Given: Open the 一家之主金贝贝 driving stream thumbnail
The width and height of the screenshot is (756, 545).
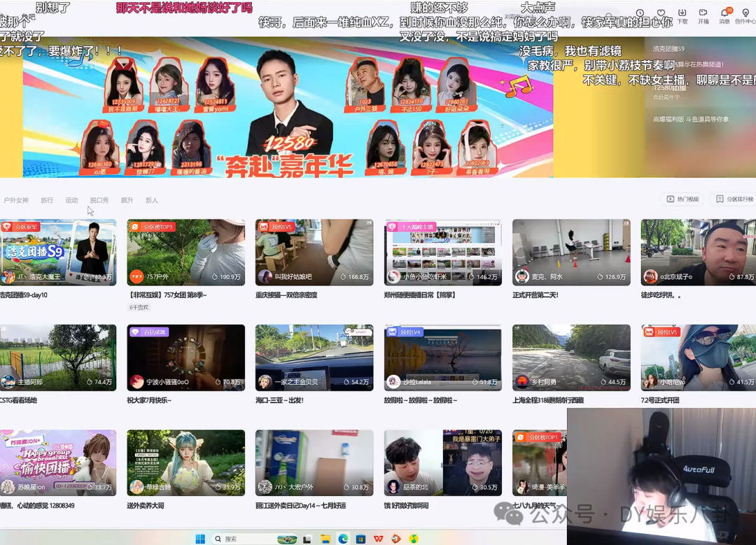Looking at the screenshot, I should [x=314, y=358].
